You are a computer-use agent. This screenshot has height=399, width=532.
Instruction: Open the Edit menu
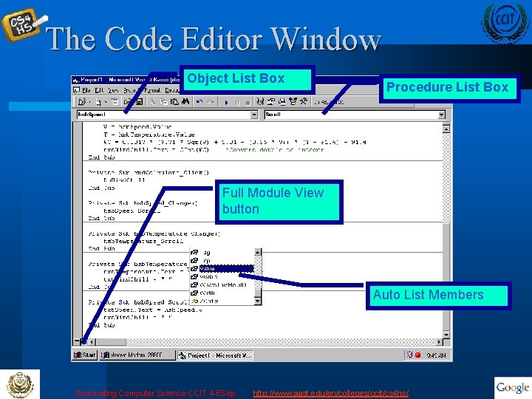(100, 90)
